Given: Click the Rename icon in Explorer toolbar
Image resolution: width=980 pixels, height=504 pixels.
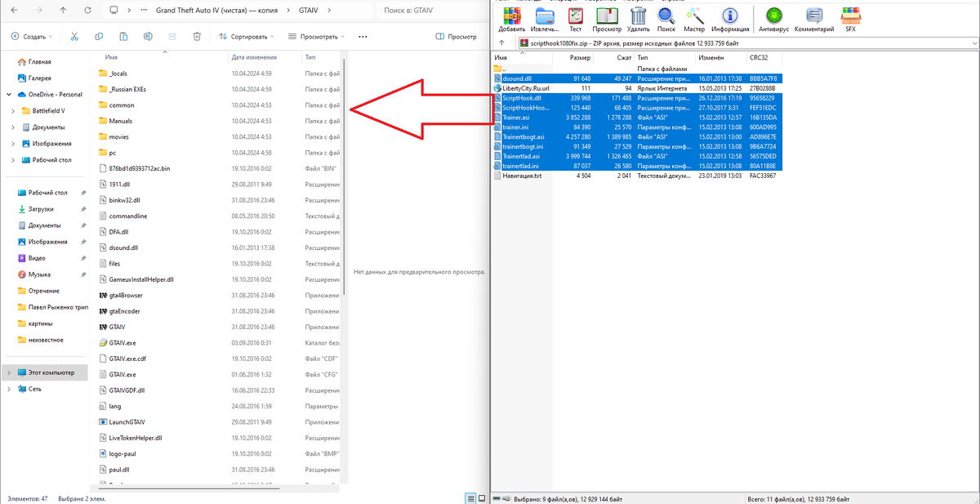Looking at the screenshot, I should (x=148, y=37).
